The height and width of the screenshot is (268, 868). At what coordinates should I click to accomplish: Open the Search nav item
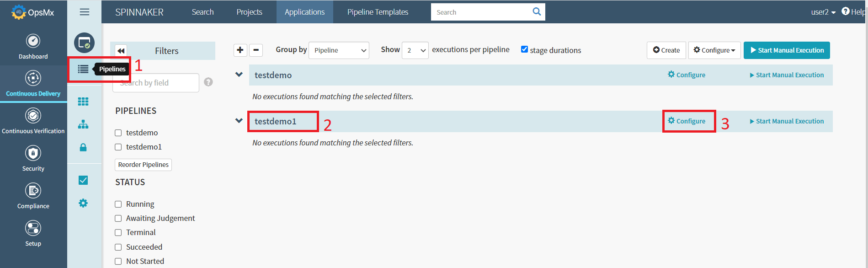pos(202,12)
